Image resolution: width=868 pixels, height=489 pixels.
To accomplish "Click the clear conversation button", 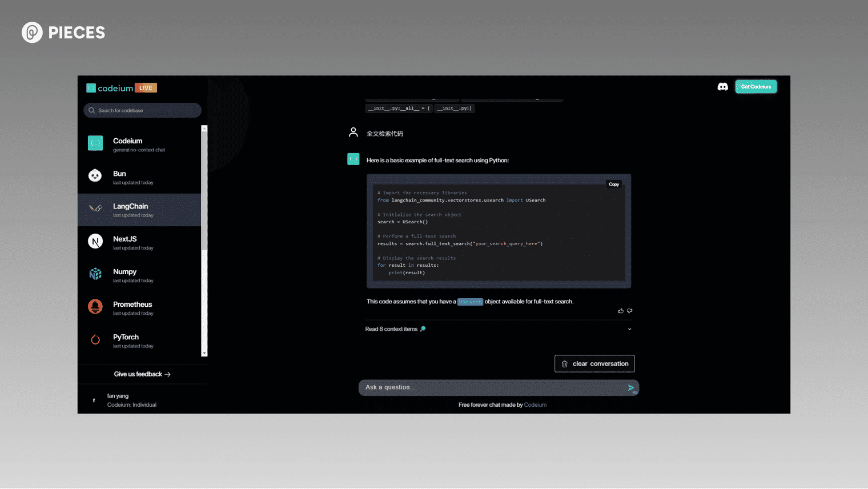I will coord(594,364).
